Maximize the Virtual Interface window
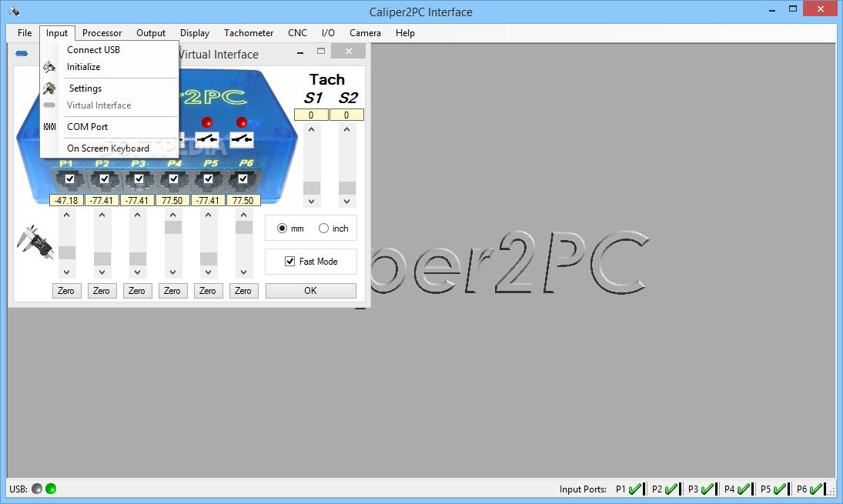Image resolution: width=843 pixels, height=504 pixels. [x=321, y=51]
